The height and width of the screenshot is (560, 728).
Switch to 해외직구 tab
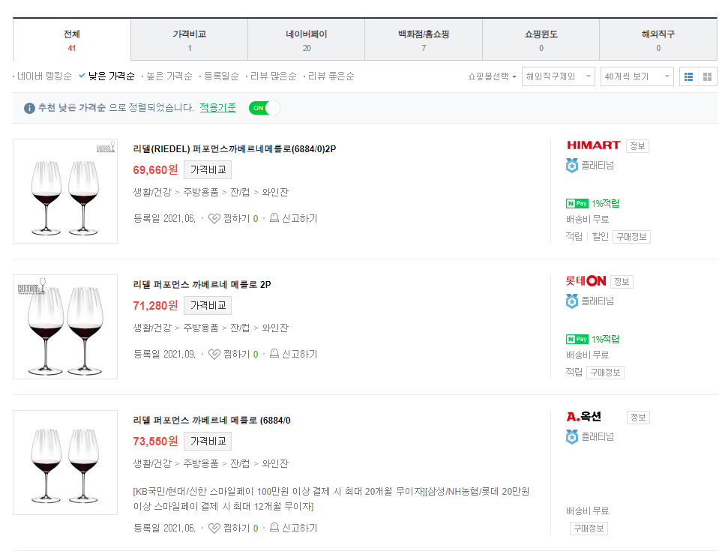(658, 40)
